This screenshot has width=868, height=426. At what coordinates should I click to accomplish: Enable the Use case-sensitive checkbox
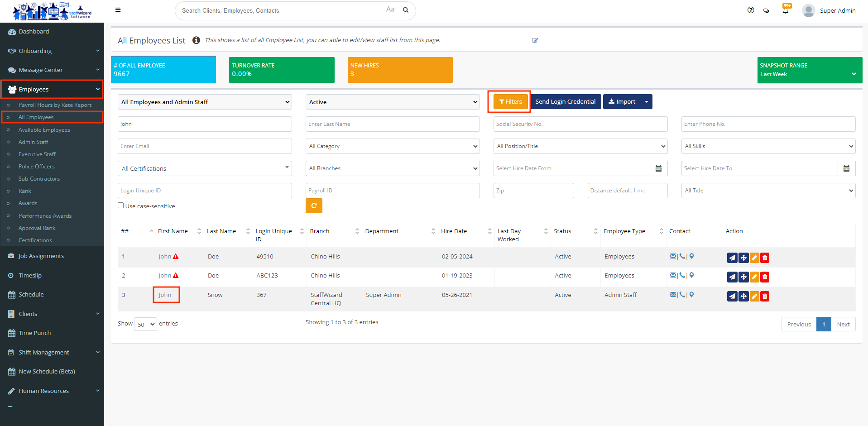click(121, 206)
